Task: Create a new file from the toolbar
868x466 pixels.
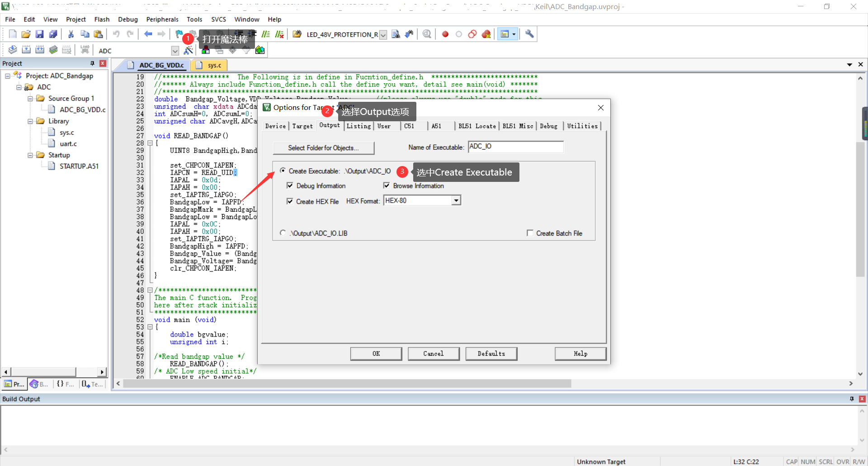Action: [13, 34]
